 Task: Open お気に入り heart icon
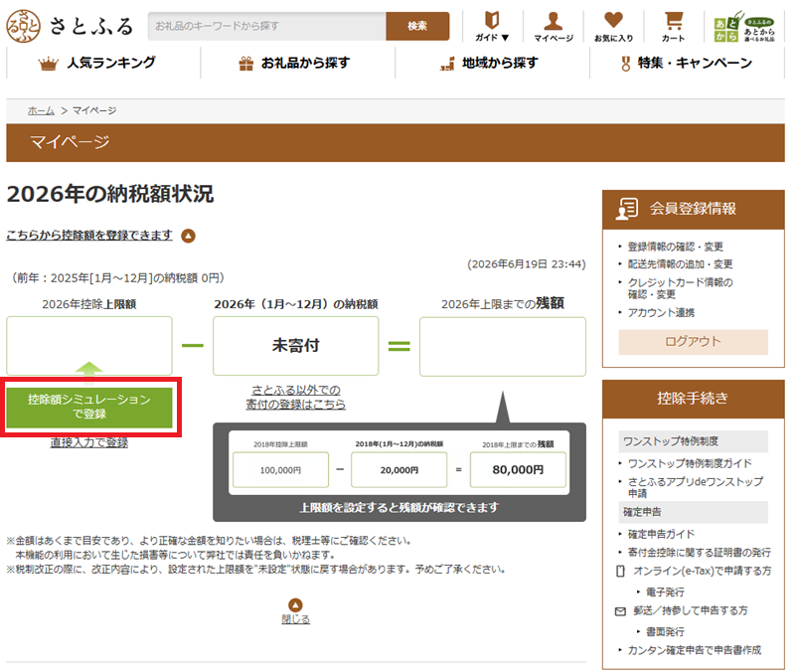click(614, 27)
